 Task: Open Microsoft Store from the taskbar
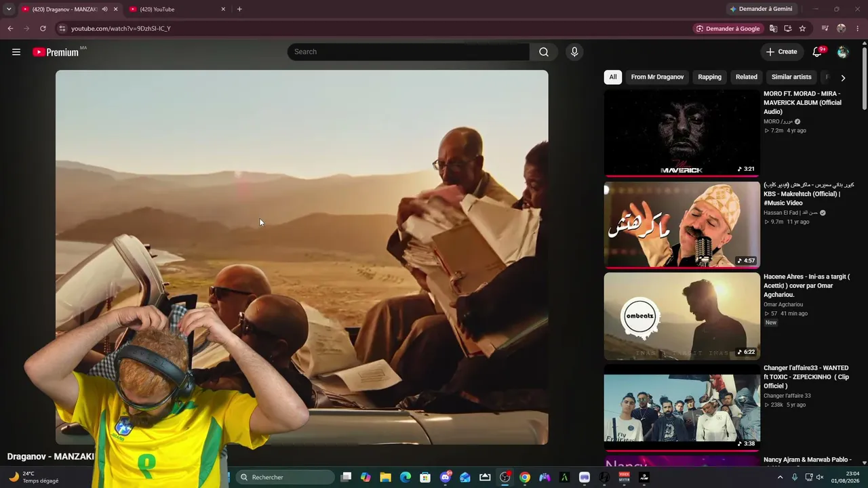(425, 477)
